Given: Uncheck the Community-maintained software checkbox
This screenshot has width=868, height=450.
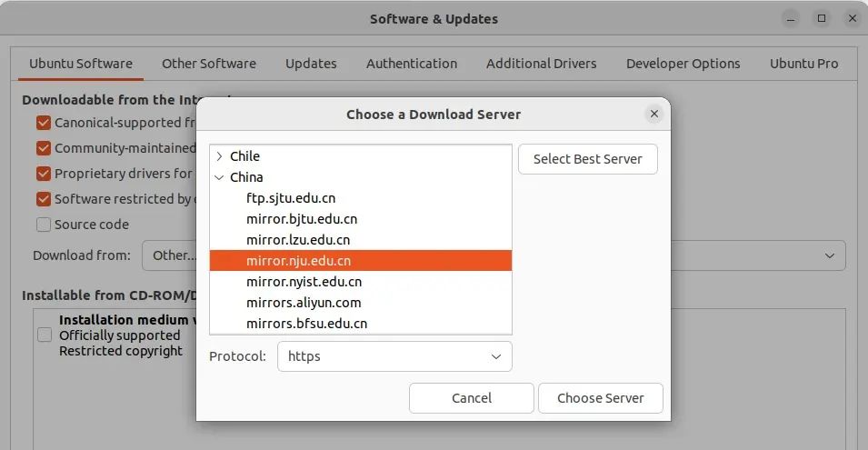Looking at the screenshot, I should pyautogui.click(x=44, y=148).
